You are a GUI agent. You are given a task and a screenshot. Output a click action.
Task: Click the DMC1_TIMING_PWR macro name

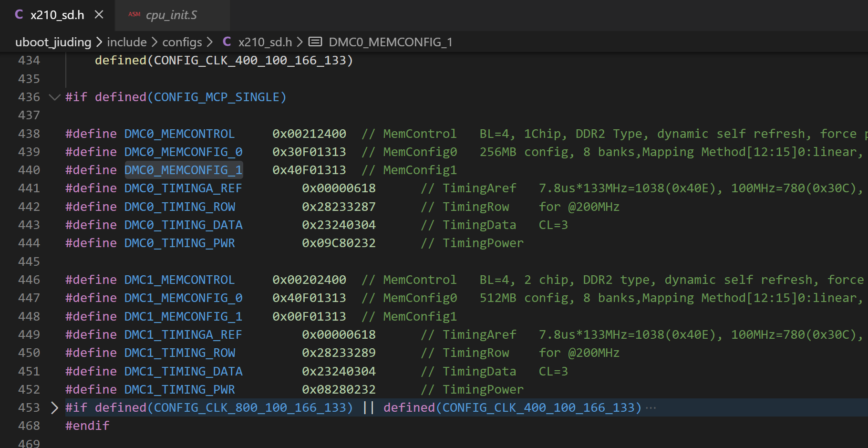click(x=180, y=390)
